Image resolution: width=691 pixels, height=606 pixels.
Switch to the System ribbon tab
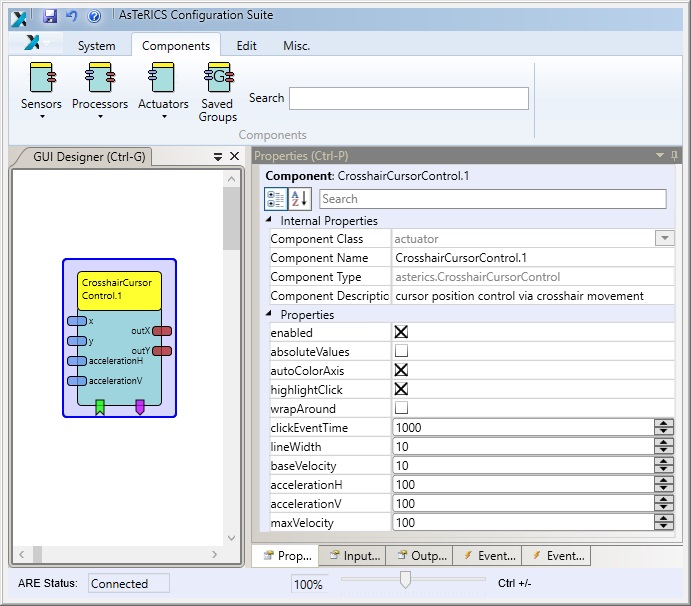[x=97, y=46]
